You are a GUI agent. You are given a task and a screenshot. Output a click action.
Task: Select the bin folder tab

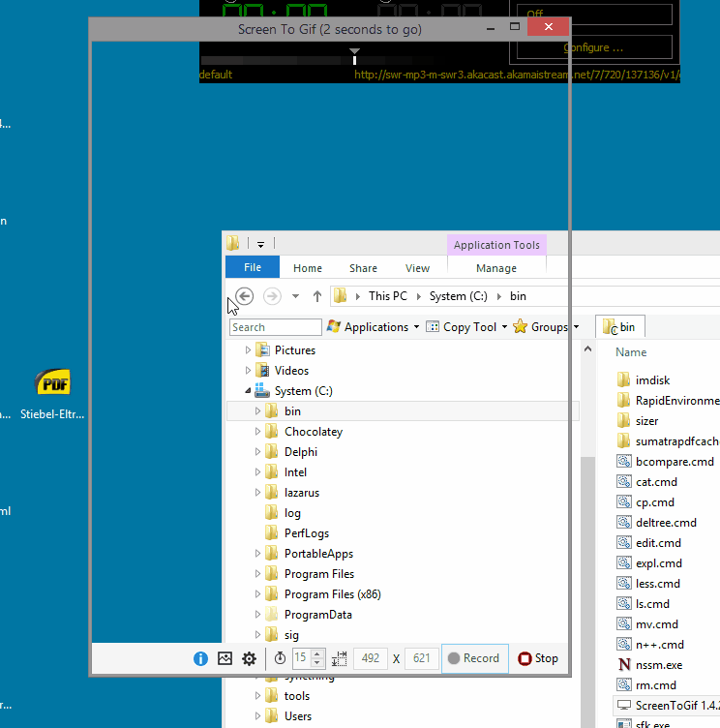tap(619, 327)
